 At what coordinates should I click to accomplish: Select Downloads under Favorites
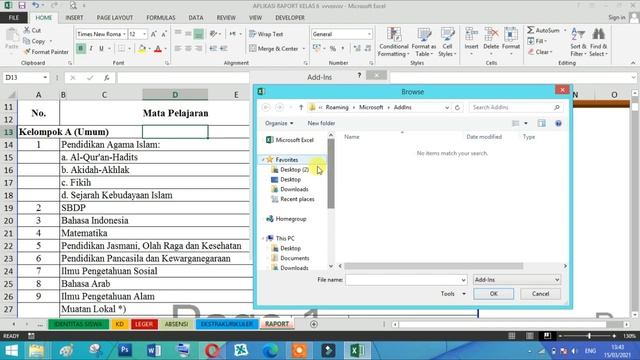[x=294, y=189]
